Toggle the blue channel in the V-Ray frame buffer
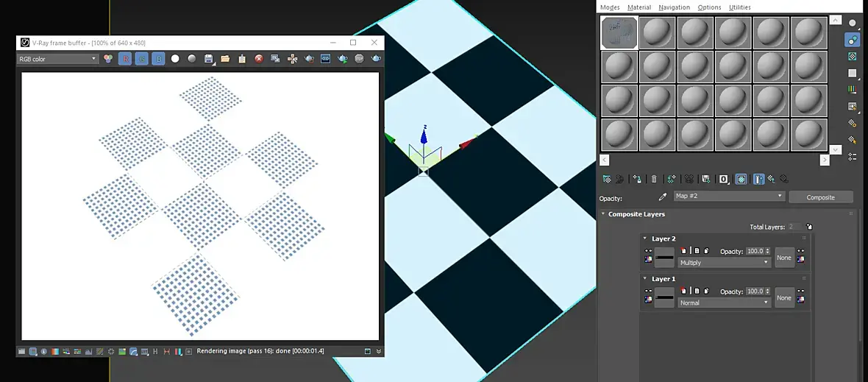This screenshot has height=382, width=868. pos(158,58)
